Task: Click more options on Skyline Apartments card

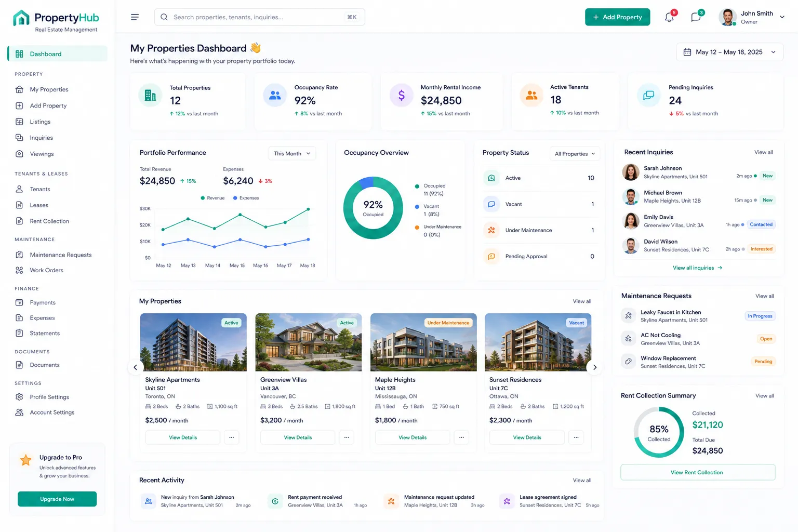Action: pos(232,437)
